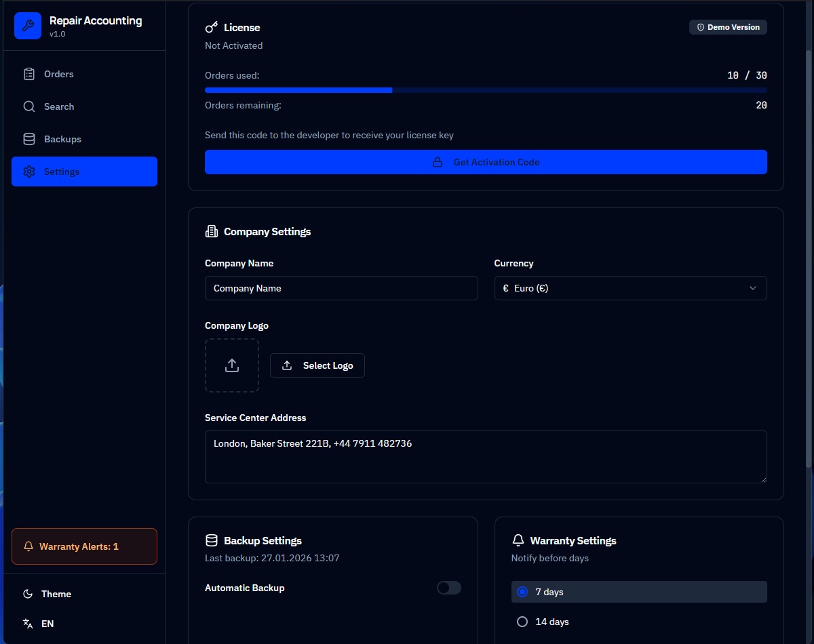Expand the Euro currency selector chevron
Image resolution: width=814 pixels, height=644 pixels.
click(x=752, y=288)
